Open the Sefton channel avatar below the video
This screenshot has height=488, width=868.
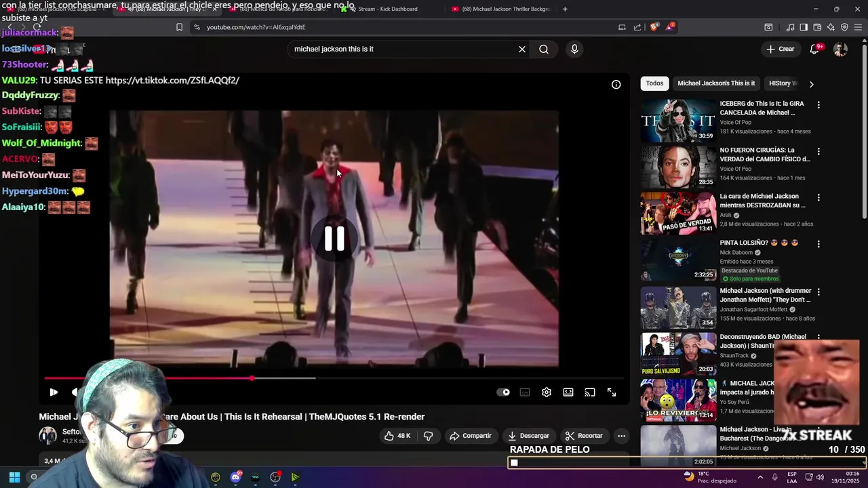click(x=47, y=436)
